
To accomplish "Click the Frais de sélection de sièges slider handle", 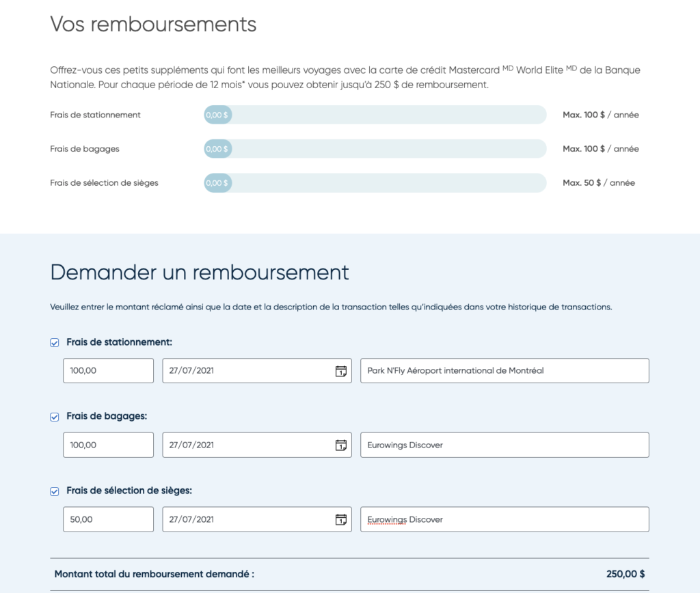I will 217,182.
